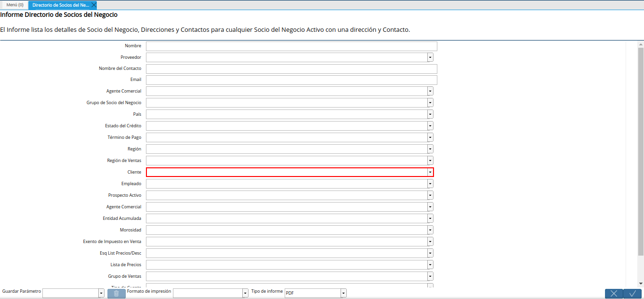Open Grupo de Socio del Negocio dropdown
Viewport: 644px width, 299px height.
click(430, 103)
